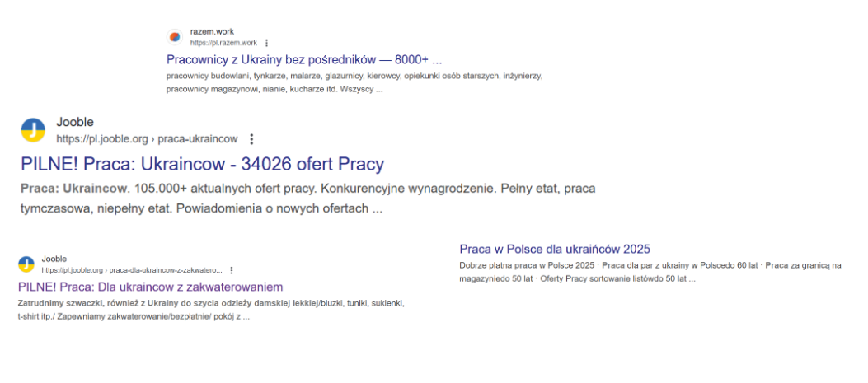Click the https://pl.razem.work URL text
The height and width of the screenshot is (383, 868).
click(x=223, y=43)
